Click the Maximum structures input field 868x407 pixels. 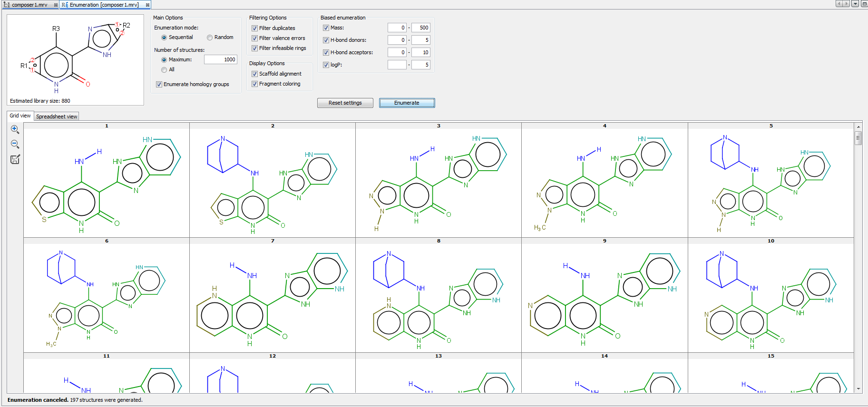221,59
